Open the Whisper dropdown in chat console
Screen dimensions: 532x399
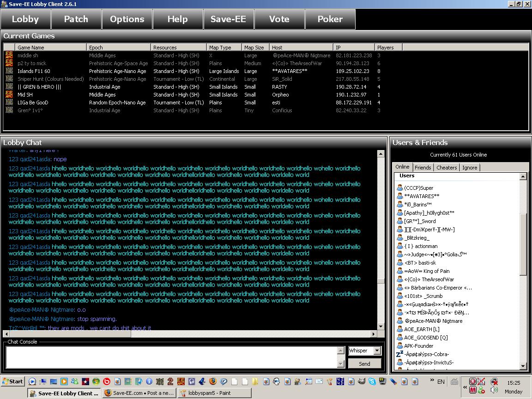(x=377, y=351)
